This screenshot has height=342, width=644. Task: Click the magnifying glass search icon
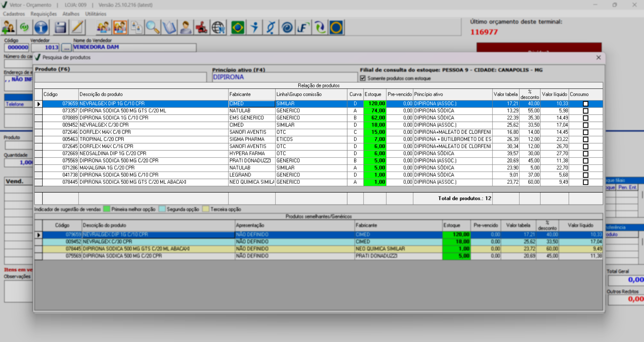[x=153, y=28]
